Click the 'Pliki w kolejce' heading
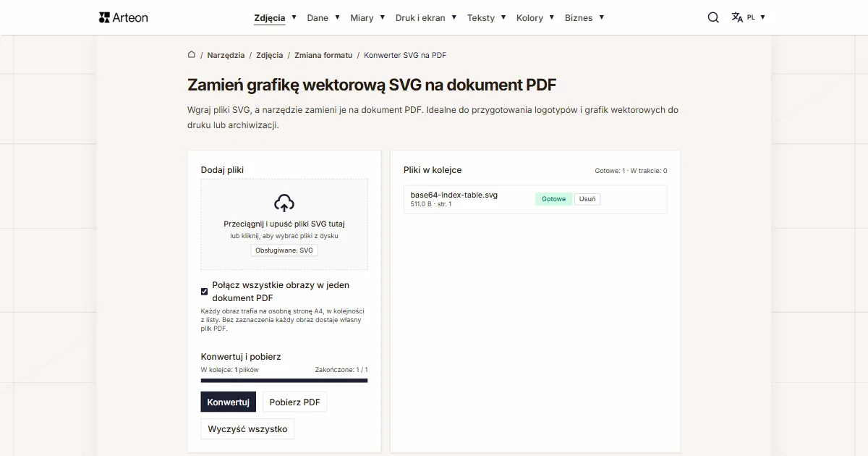This screenshot has width=868, height=456. [433, 170]
